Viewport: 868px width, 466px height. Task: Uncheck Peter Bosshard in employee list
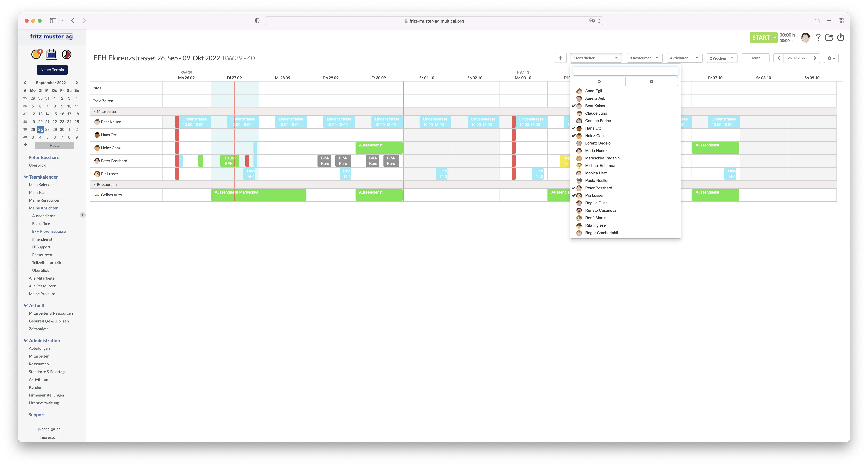625,188
